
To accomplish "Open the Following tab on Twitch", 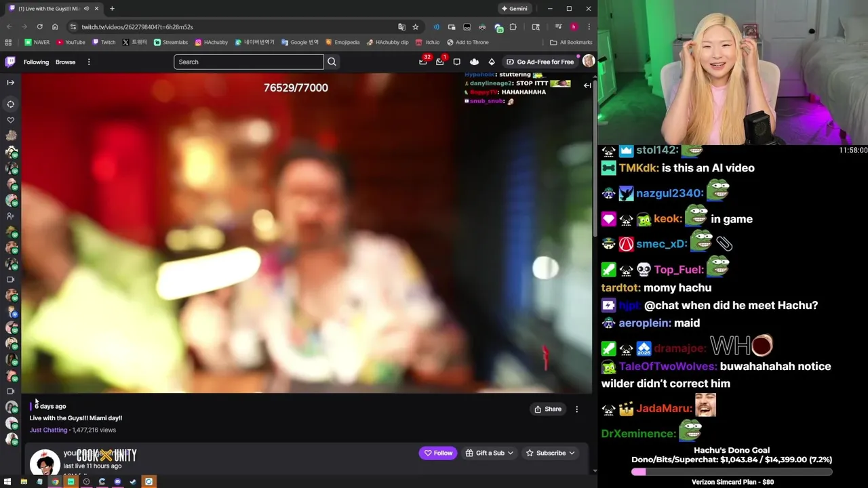I will point(36,62).
